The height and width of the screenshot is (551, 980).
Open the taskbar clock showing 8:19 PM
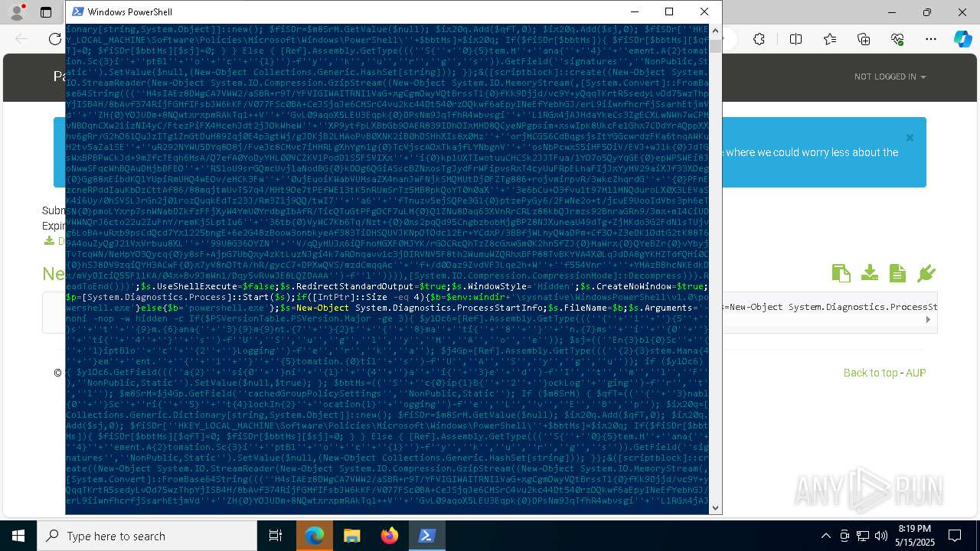[x=914, y=536]
